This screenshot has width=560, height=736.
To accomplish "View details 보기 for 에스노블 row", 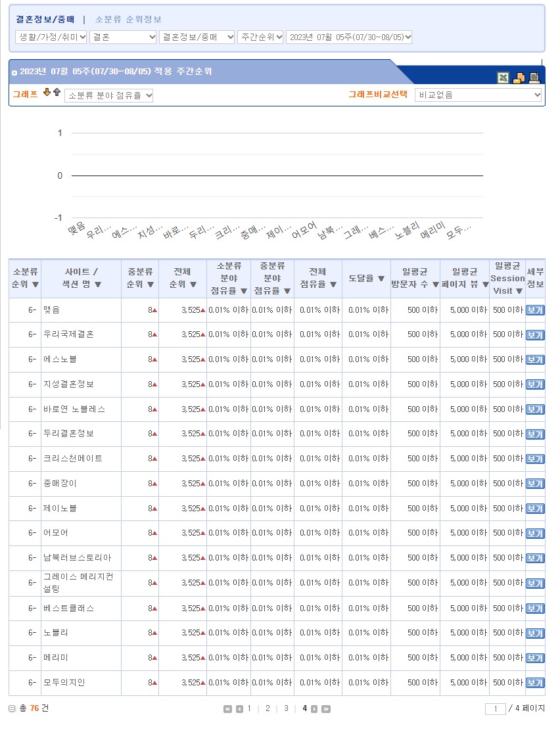I will click(x=535, y=360).
